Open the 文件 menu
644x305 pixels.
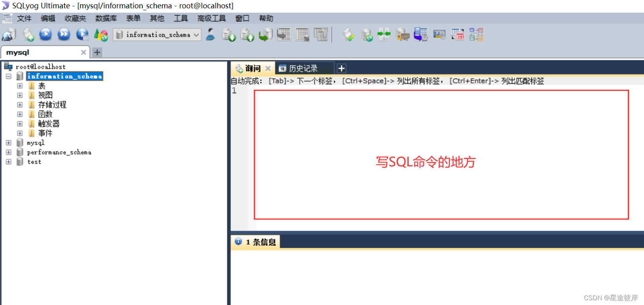[x=24, y=18]
